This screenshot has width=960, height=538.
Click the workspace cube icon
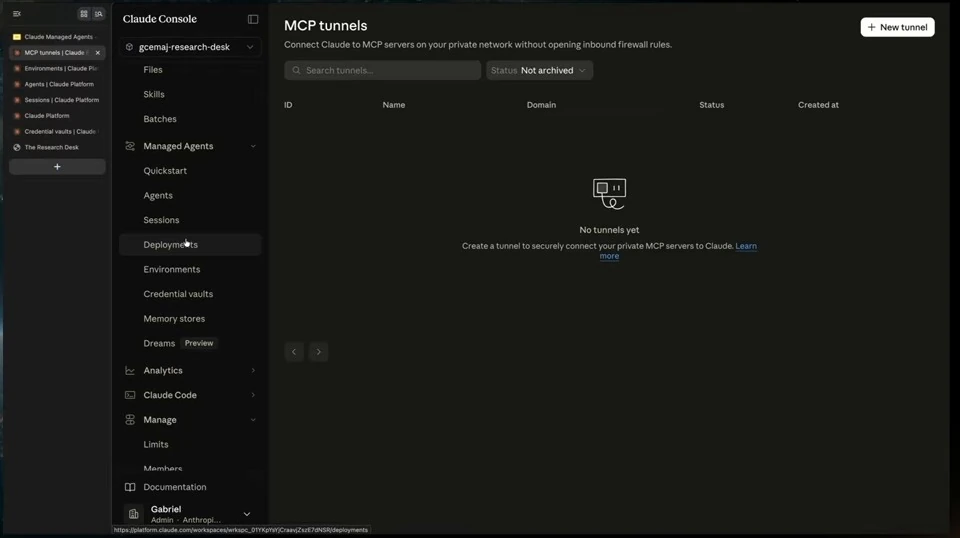129,47
